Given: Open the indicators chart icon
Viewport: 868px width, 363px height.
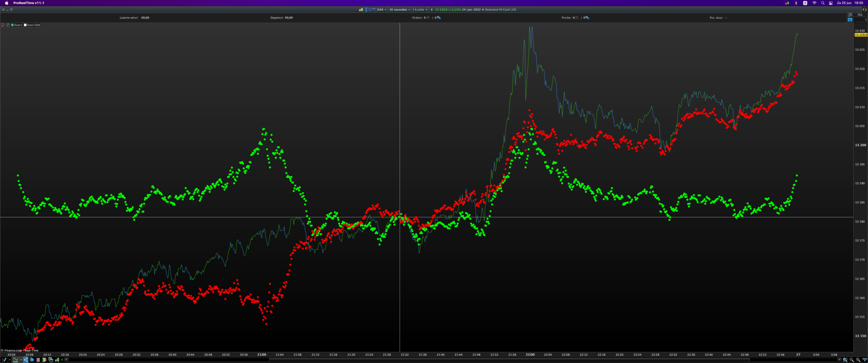Looking at the screenshot, I should 16,360.
